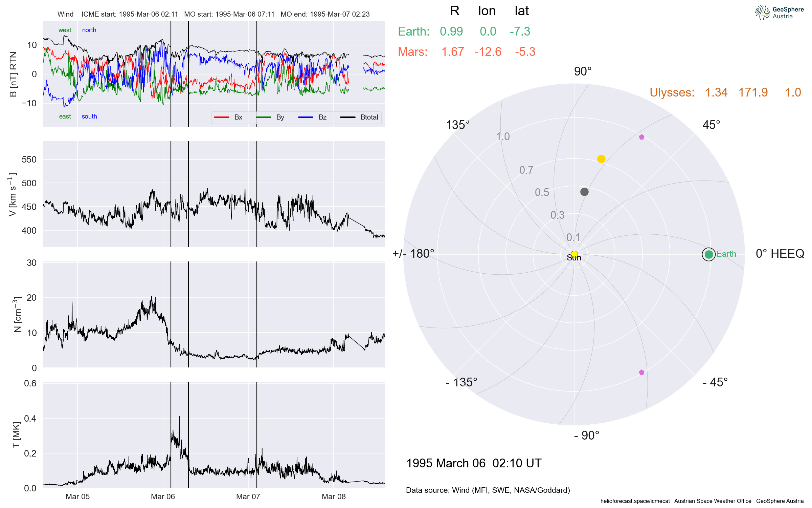Click the green 'Earth' label beside the marker
This screenshot has height=508, width=812.
(x=726, y=254)
